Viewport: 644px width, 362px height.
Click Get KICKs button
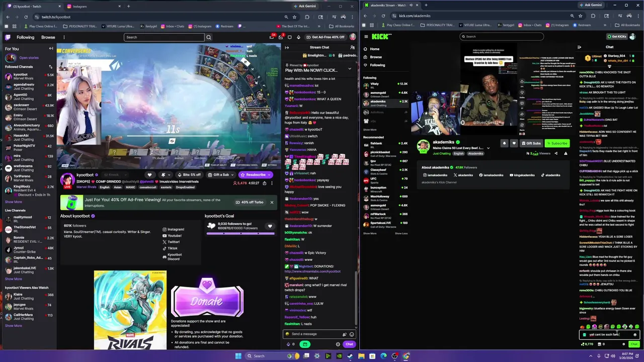tap(617, 36)
